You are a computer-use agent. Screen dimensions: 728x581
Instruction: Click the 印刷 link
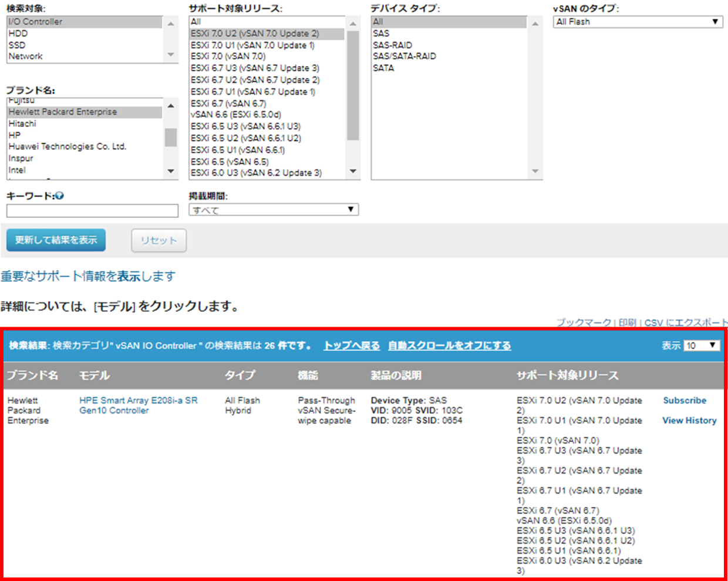point(628,323)
